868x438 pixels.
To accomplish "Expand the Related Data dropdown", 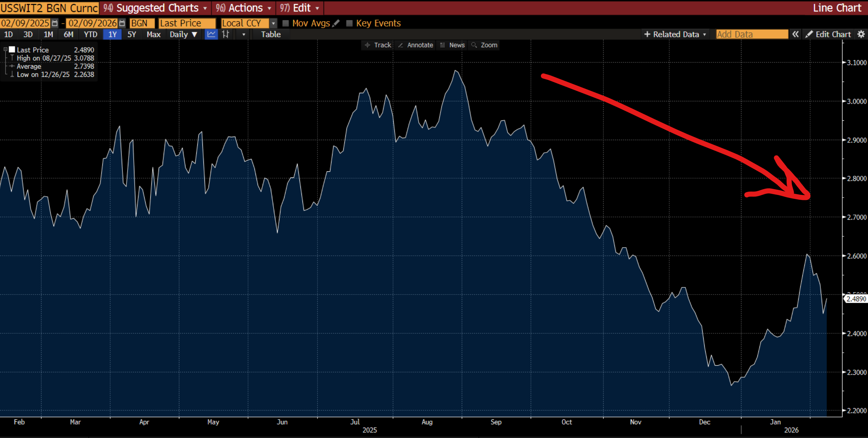I will [675, 34].
